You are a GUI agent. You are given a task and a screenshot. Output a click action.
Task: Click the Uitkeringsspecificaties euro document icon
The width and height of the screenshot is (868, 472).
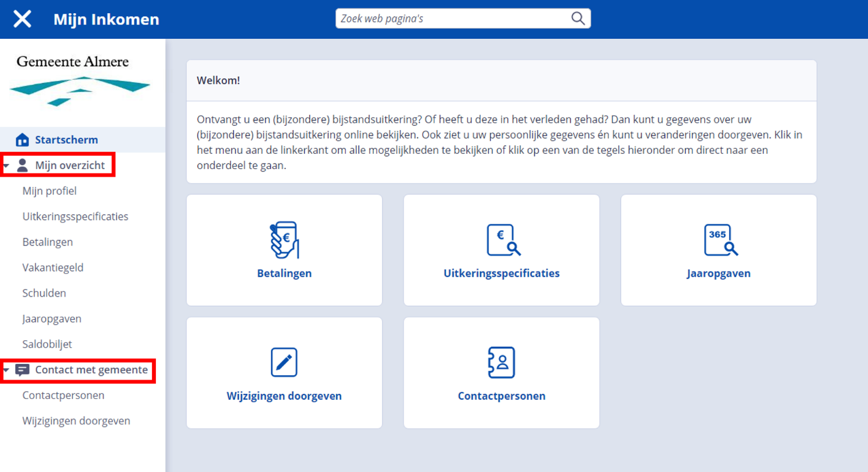tap(503, 240)
